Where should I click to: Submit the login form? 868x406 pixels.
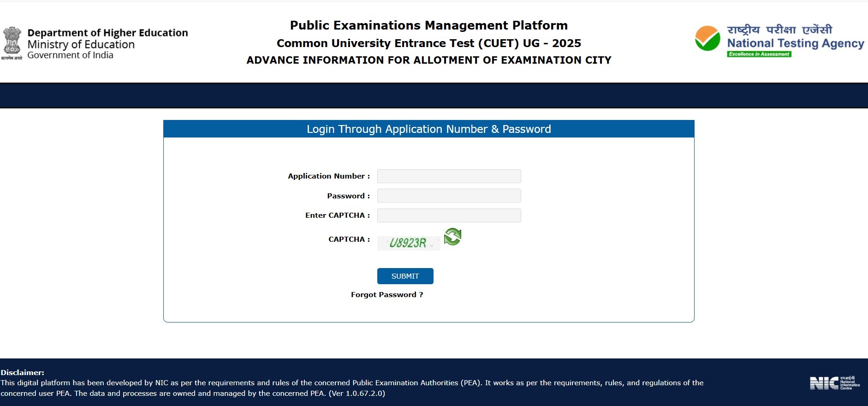pyautogui.click(x=405, y=276)
